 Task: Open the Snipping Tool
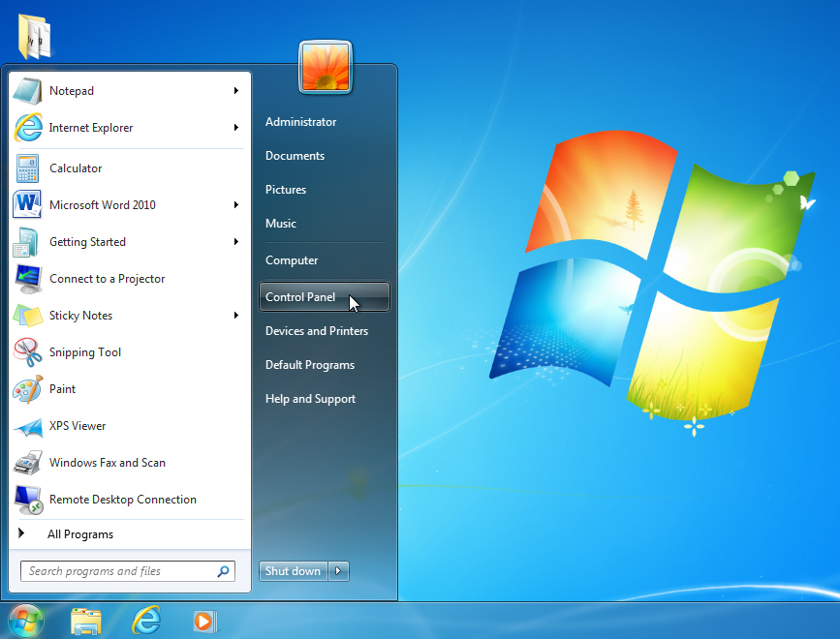pyautogui.click(x=85, y=352)
